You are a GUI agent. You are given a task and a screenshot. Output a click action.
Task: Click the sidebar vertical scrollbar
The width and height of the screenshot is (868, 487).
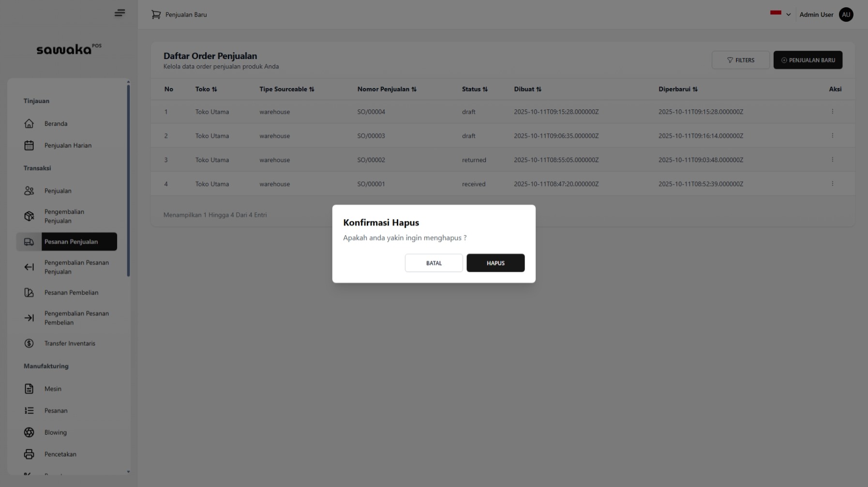[x=128, y=180]
